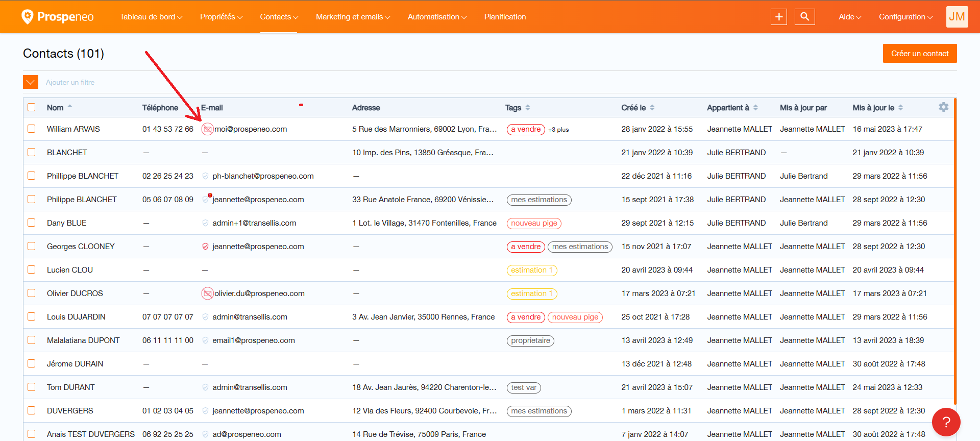Click the red verified shield icon for Georges CLOONEY

tap(205, 247)
